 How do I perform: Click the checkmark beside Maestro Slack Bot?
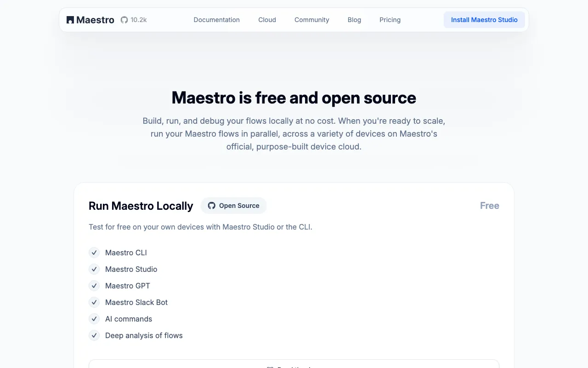[x=94, y=302]
